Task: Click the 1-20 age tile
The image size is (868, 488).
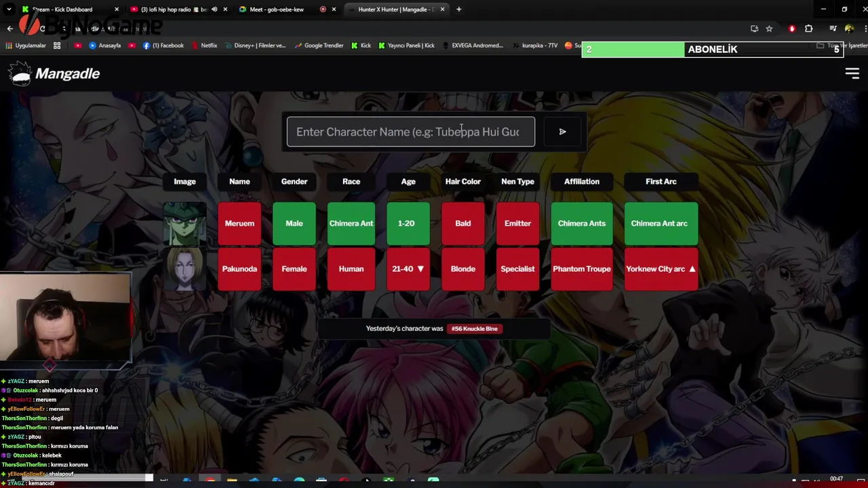Action: tap(408, 224)
